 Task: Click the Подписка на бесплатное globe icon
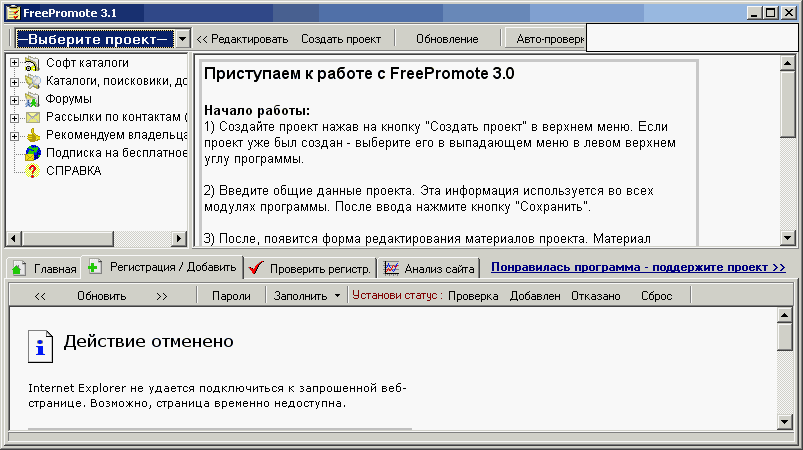click(x=33, y=153)
